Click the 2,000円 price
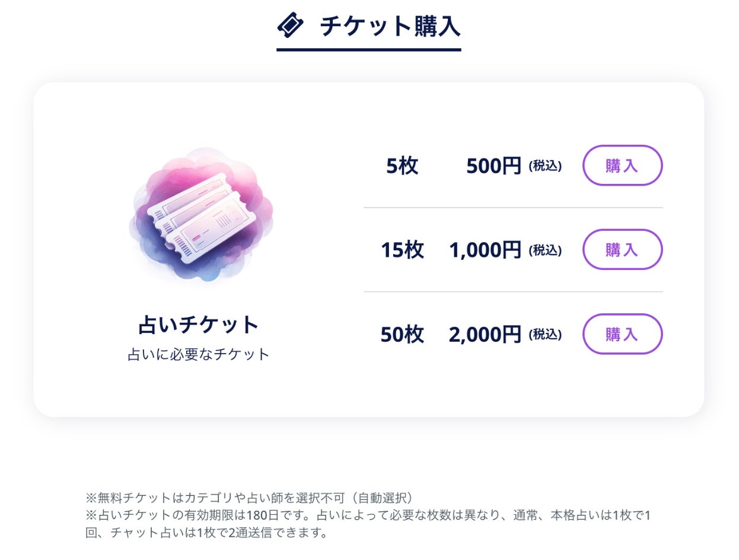 [485, 335]
